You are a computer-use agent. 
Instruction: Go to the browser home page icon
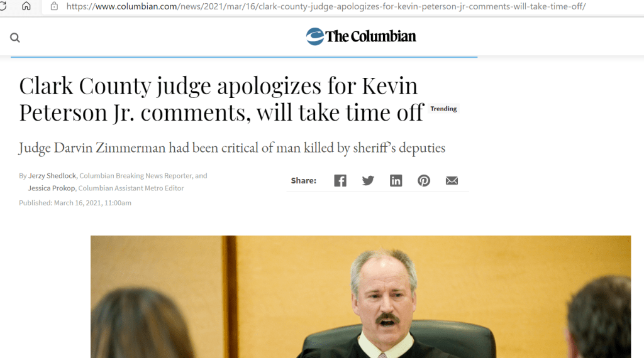coord(26,6)
